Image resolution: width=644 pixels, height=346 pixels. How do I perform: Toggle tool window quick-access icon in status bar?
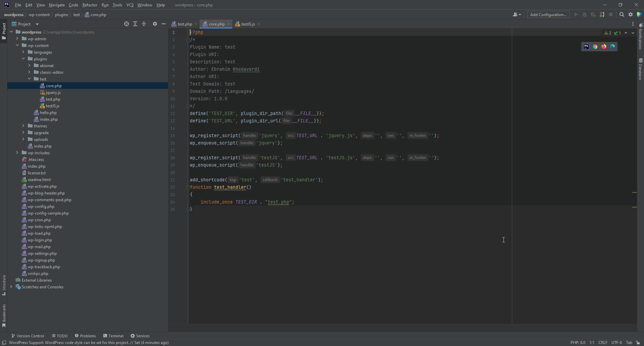click(4, 342)
